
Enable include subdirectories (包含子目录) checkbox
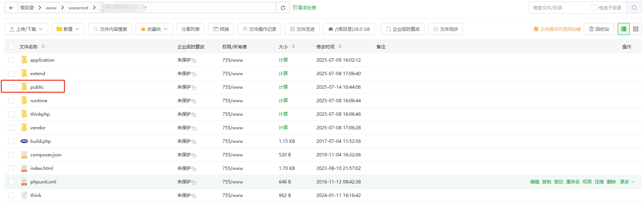[x=594, y=8]
